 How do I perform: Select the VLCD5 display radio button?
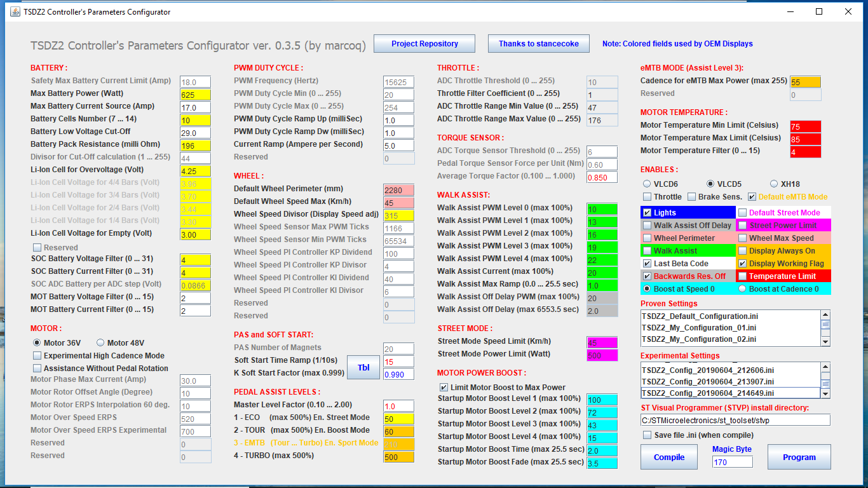[710, 184]
